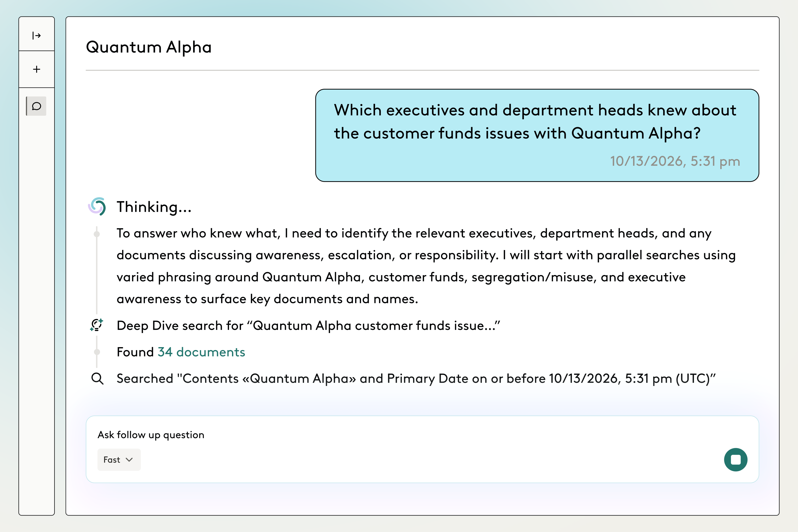Click the Thinking... status label
798x532 pixels.
(154, 207)
